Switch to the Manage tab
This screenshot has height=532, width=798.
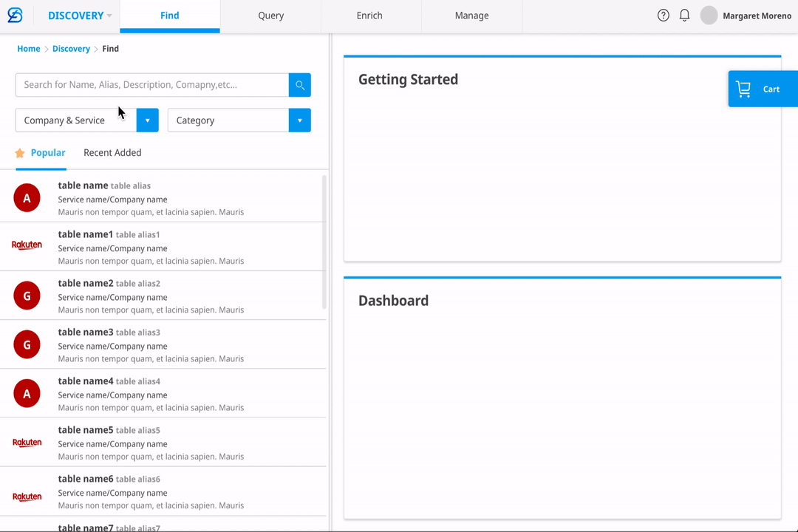coord(471,16)
